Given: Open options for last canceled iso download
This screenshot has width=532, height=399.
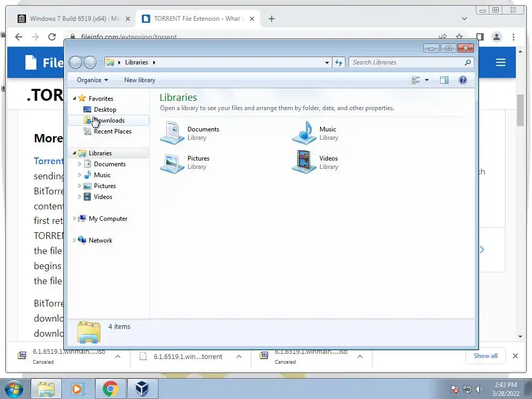Looking at the screenshot, I should tap(360, 356).
